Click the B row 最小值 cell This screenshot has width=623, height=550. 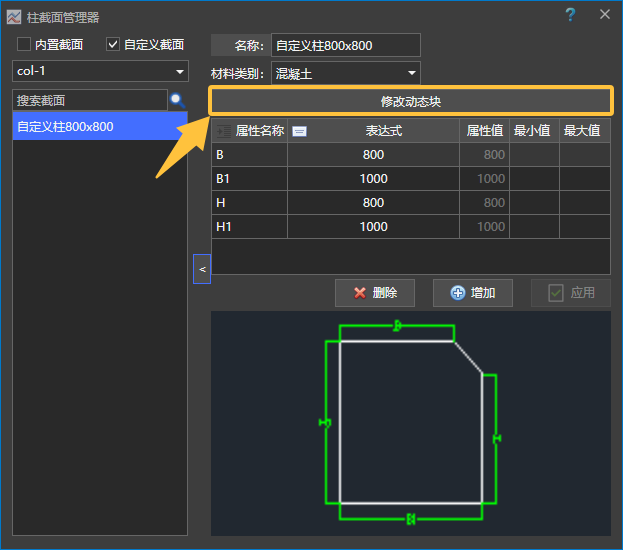[534, 155]
